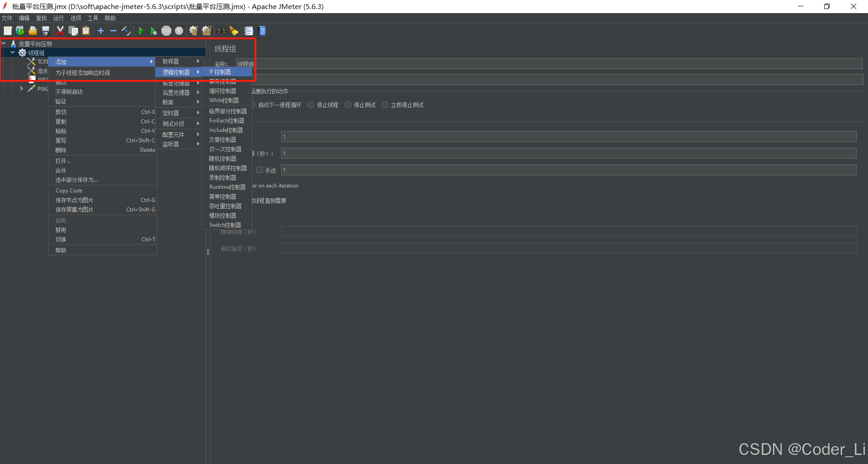Choose 仅一次控制器 from the submenu
The height and width of the screenshot is (464, 868).
click(x=227, y=149)
